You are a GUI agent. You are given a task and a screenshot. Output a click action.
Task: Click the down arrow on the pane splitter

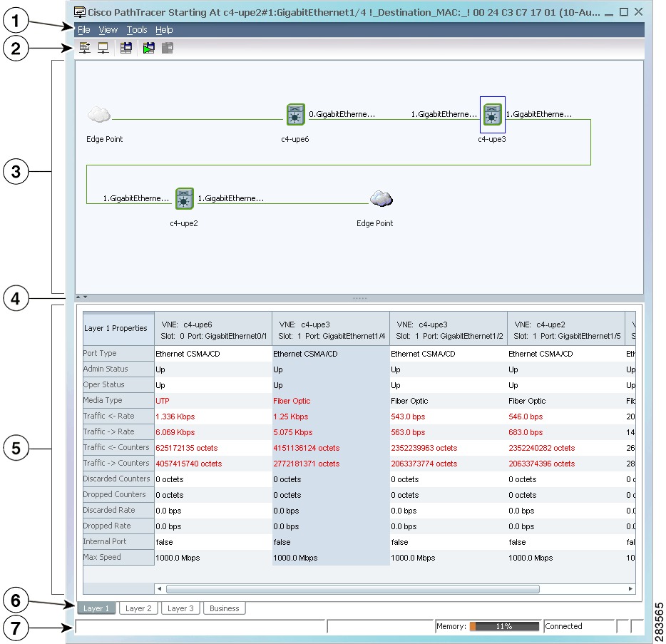point(85,297)
